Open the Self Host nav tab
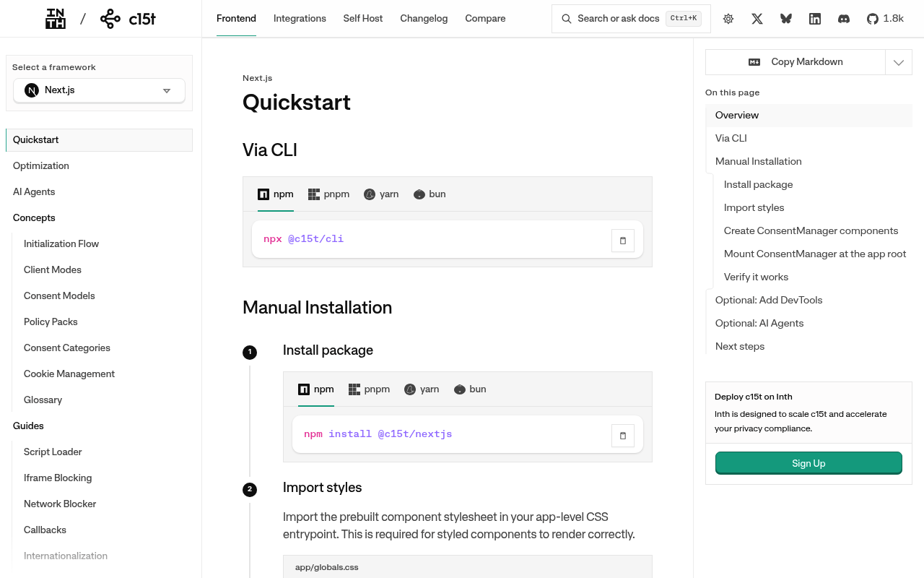The height and width of the screenshot is (578, 924). [363, 19]
